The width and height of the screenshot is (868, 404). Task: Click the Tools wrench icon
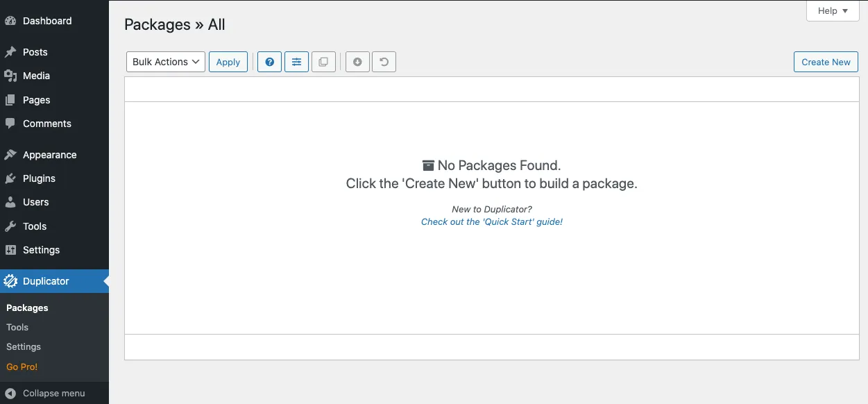tap(10, 226)
